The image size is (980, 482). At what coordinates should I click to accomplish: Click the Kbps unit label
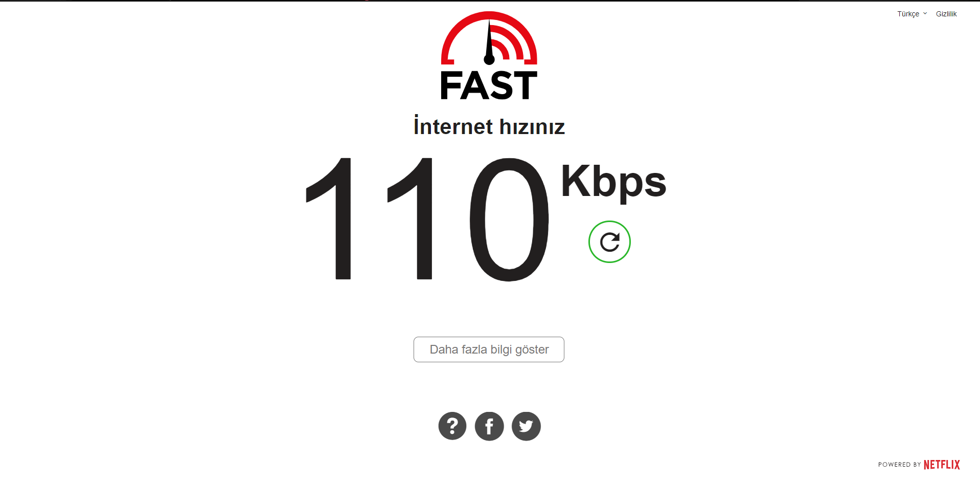613,183
